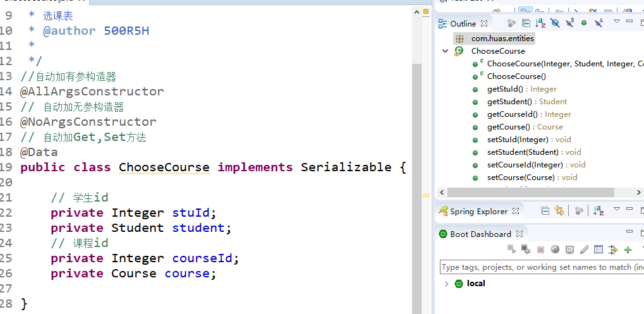
Task: Toggle Hide Fields in the Outline toolbar
Action: click(x=555, y=23)
